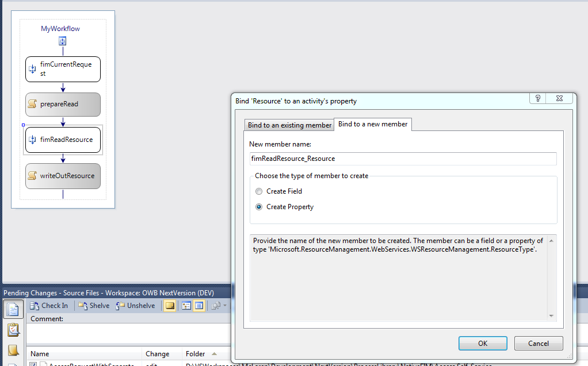The height and width of the screenshot is (366, 588).
Task: Sort by the Name column header
Action: tap(84, 353)
